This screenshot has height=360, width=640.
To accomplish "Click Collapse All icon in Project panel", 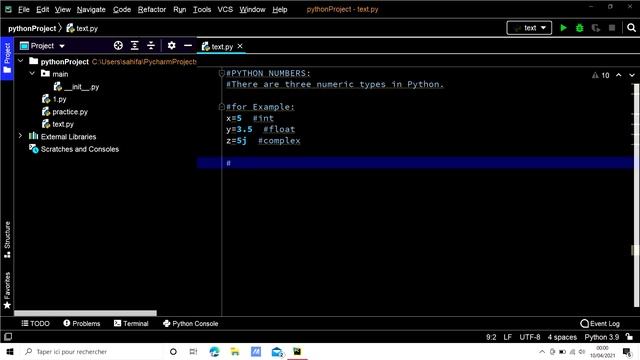I will pos(151,45).
